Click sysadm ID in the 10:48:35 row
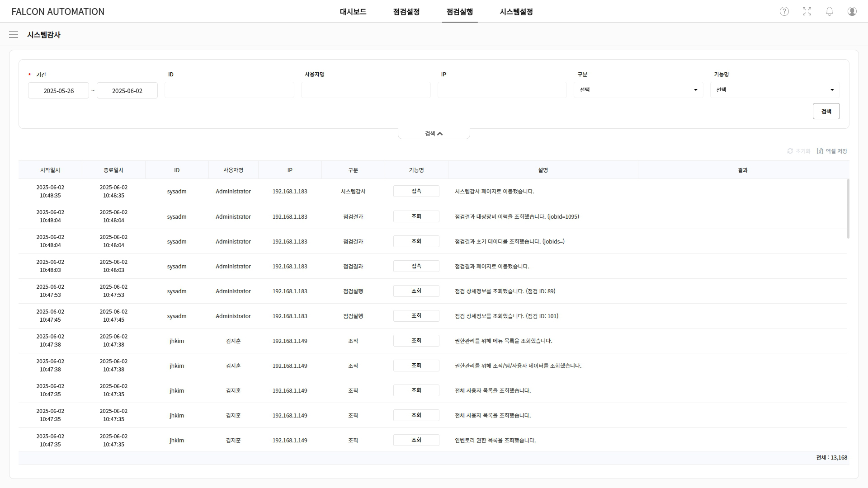 177,191
